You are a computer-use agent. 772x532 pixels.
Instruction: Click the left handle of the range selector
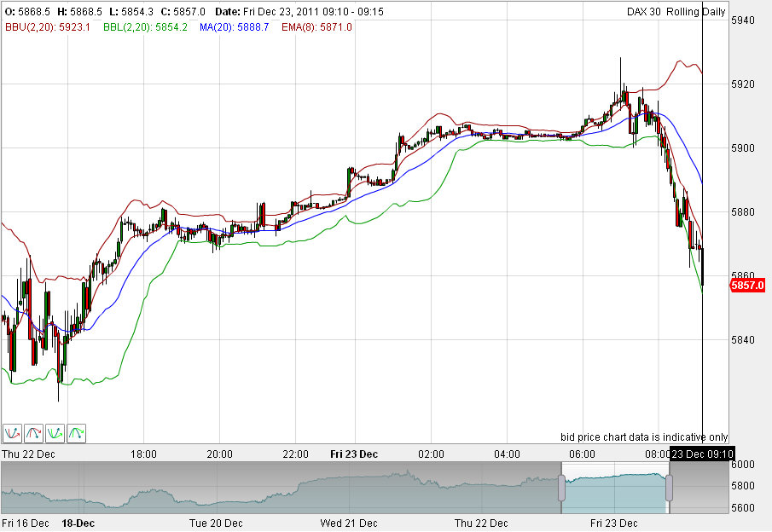point(562,486)
